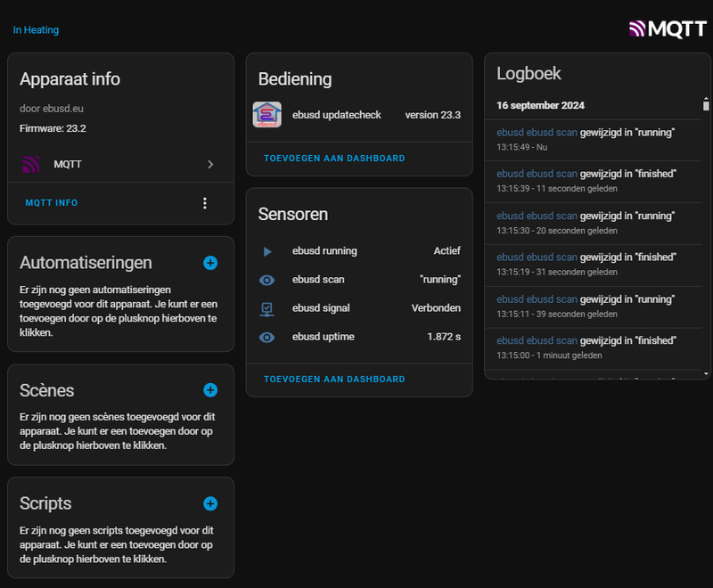Click the scroll-down arrow in the Logboek panel

[707, 374]
